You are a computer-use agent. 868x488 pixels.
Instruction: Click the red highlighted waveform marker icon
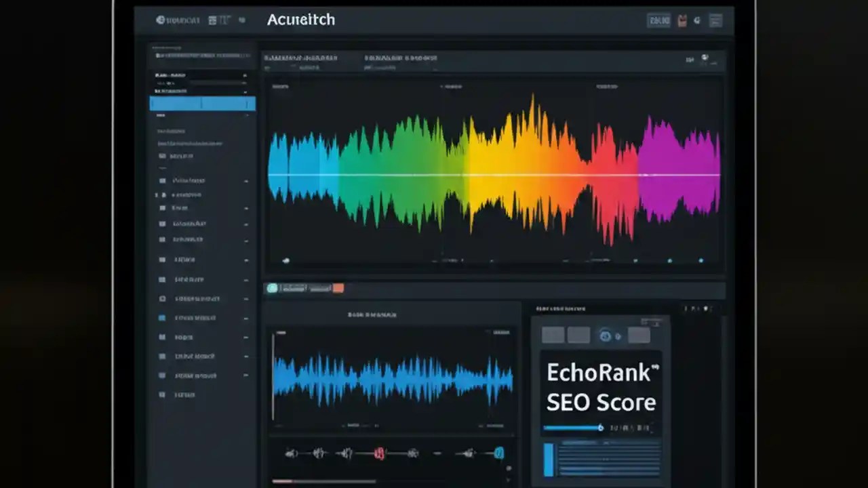coord(380,453)
